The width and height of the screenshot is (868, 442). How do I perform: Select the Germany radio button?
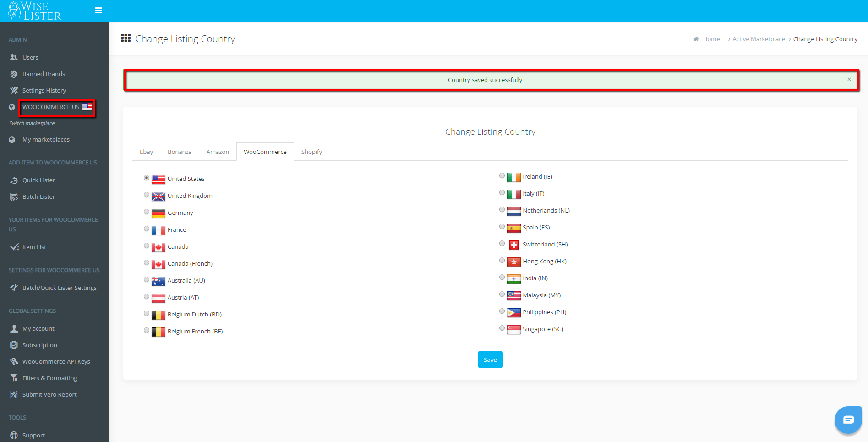[147, 212]
